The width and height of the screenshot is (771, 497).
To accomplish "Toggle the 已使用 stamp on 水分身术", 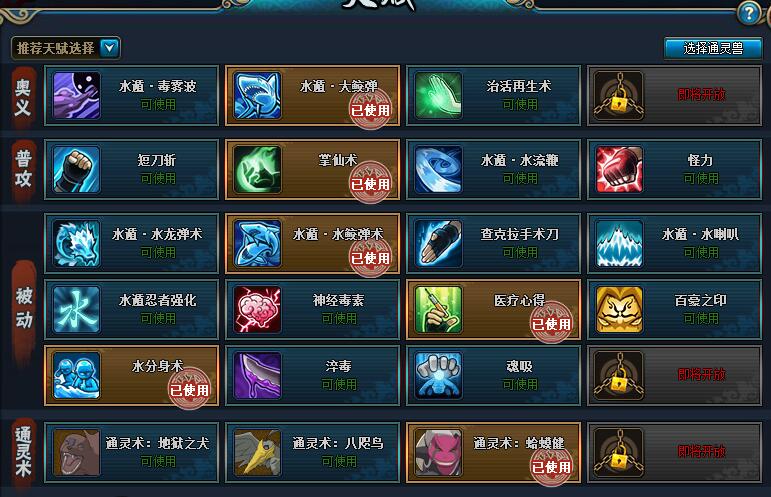I will coord(189,389).
